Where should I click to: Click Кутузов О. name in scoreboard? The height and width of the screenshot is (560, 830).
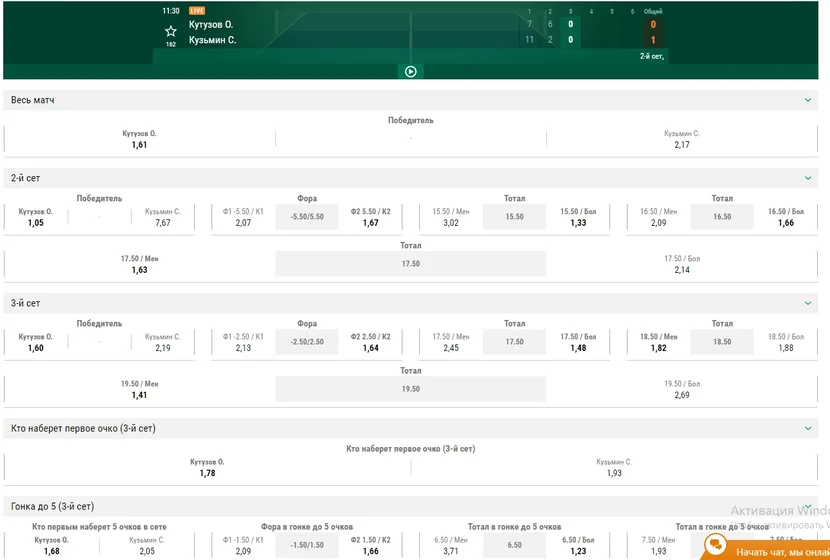point(211,24)
